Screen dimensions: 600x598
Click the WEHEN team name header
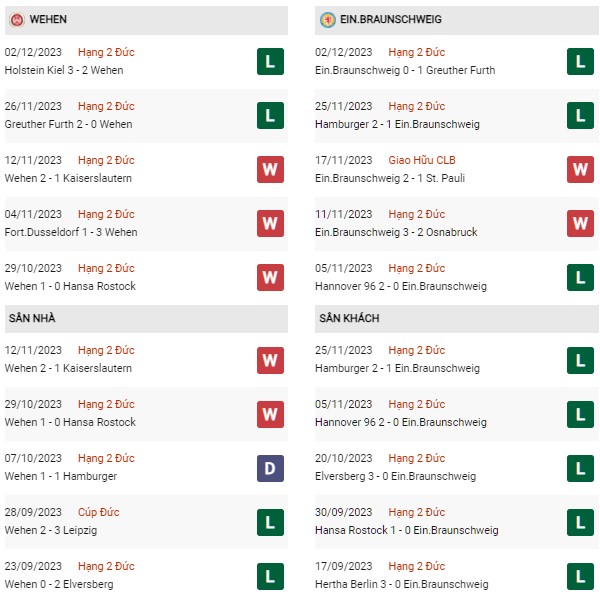tap(48, 20)
